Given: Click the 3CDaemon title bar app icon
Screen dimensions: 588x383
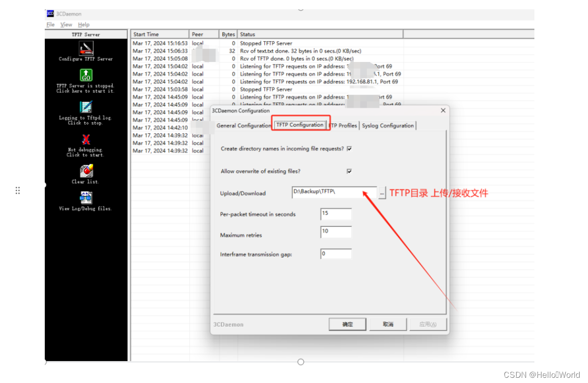Looking at the screenshot, I should pyautogui.click(x=50, y=14).
